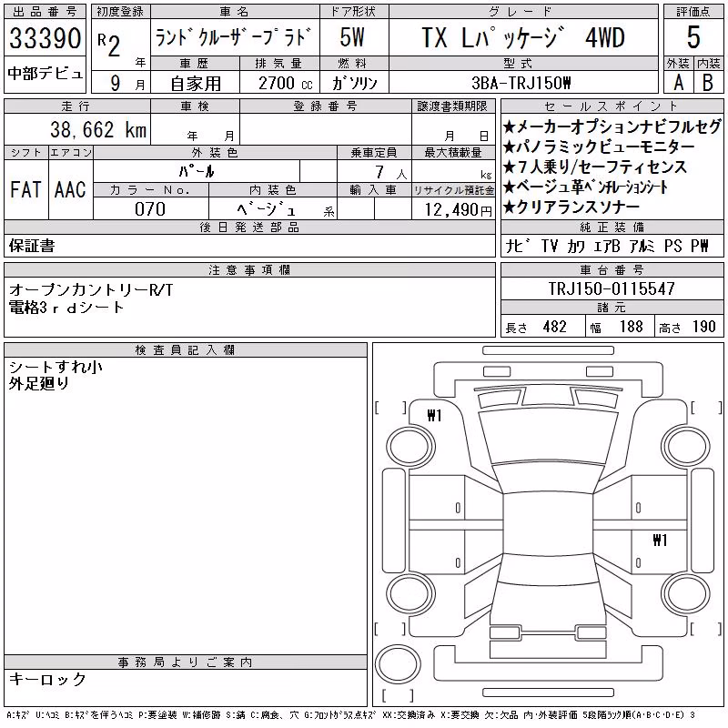Click width value 188
The height and width of the screenshot is (728, 728).
(x=632, y=327)
